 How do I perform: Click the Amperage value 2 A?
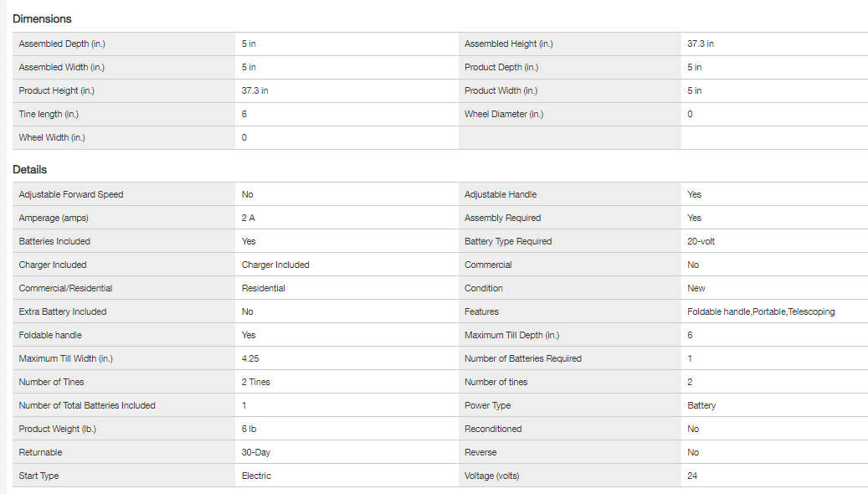[x=249, y=218]
